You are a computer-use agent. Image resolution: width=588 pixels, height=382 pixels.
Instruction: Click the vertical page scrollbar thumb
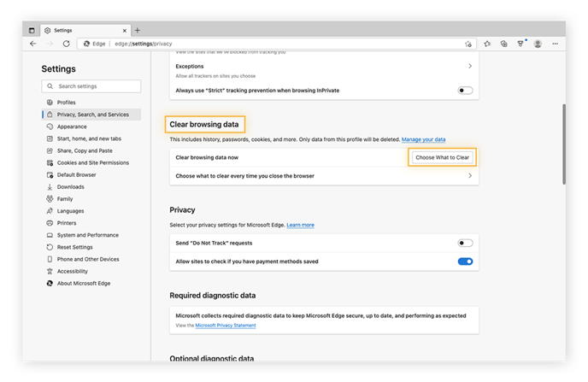coord(563,144)
